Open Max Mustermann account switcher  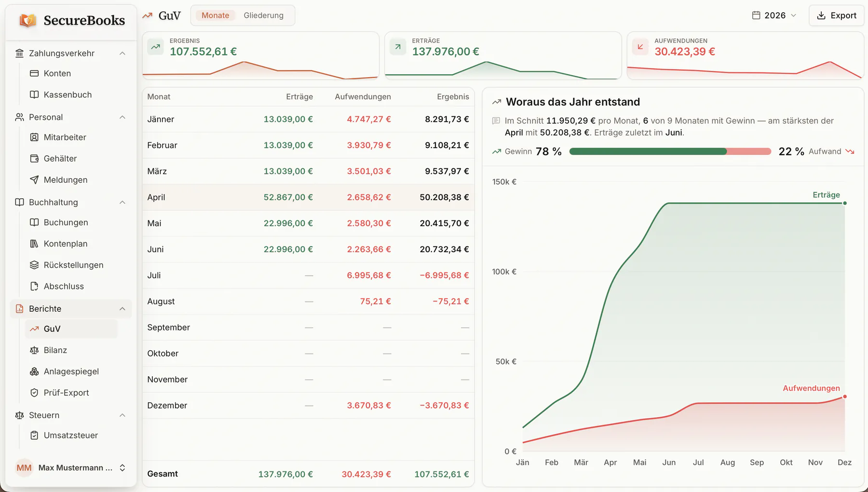[71, 467]
